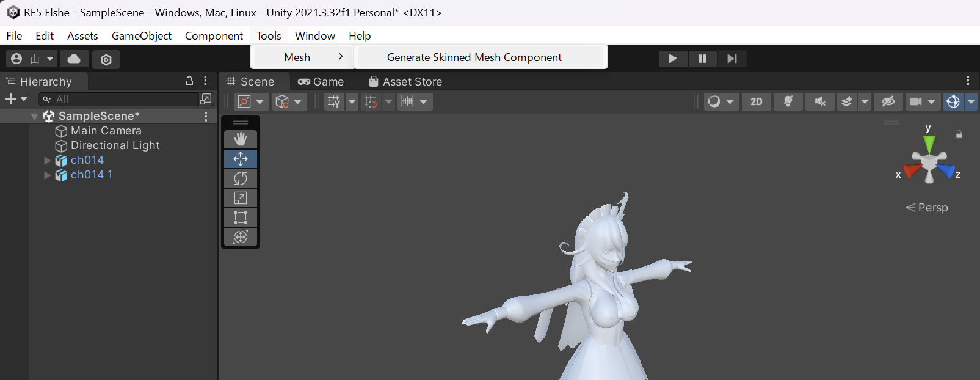The width and height of the screenshot is (980, 380).
Task: Collapse the SampleScene tree
Action: pyautogui.click(x=35, y=116)
